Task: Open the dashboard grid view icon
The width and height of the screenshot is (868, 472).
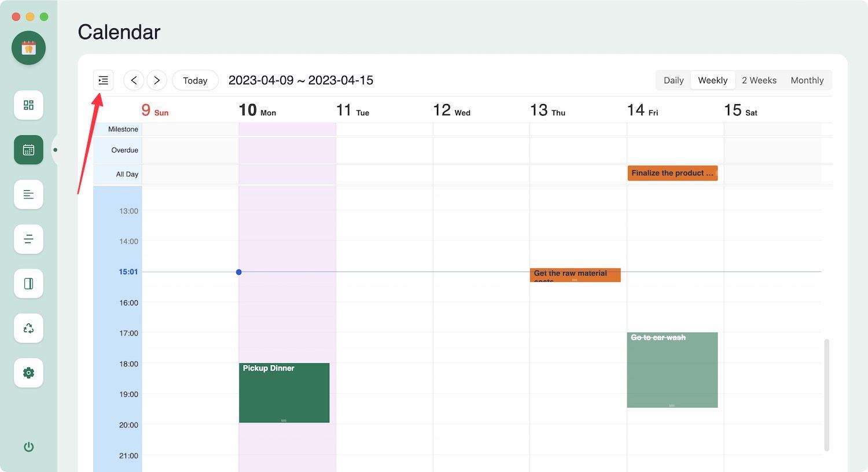Action: click(28, 105)
